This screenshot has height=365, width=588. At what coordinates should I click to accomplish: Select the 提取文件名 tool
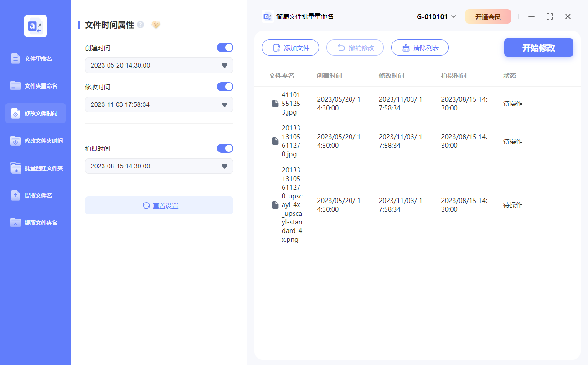pos(35,195)
